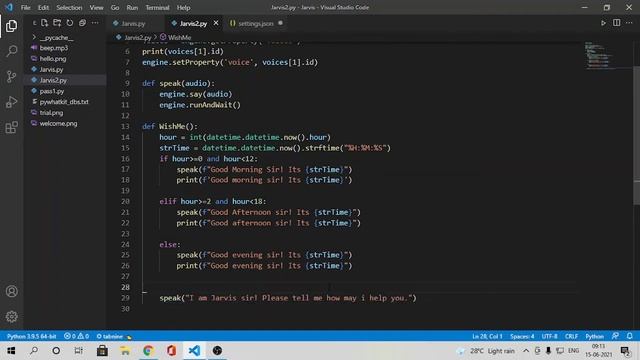Viewport: 640px width, 360px height.
Task: Open pass1.py in explorer
Action: coord(52,91)
